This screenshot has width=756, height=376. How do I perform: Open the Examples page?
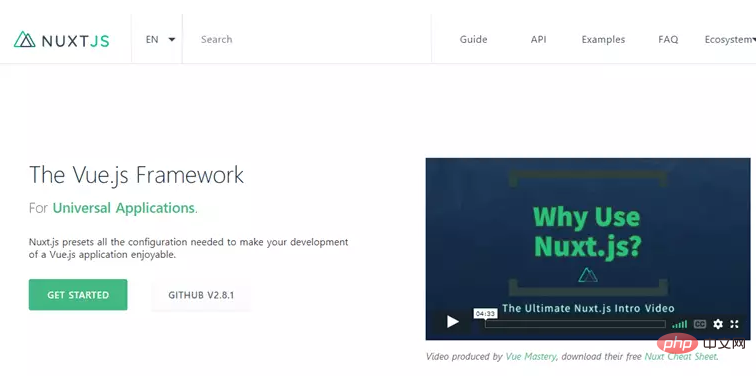tap(603, 40)
